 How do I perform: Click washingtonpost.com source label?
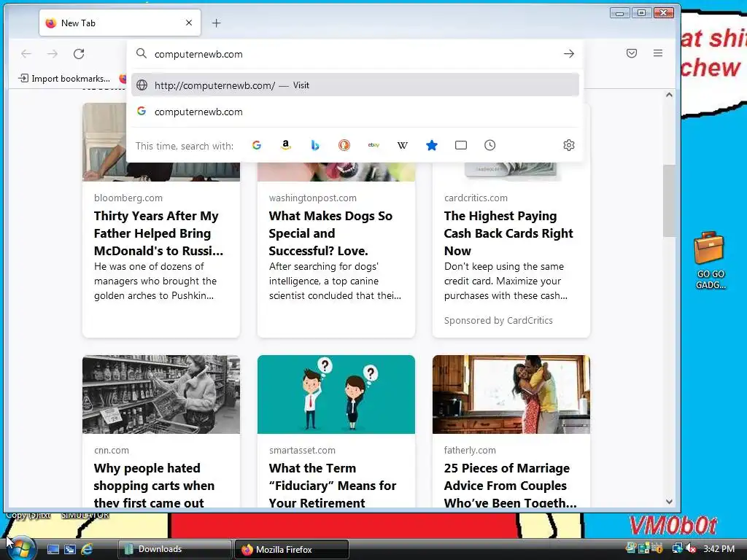tap(312, 198)
